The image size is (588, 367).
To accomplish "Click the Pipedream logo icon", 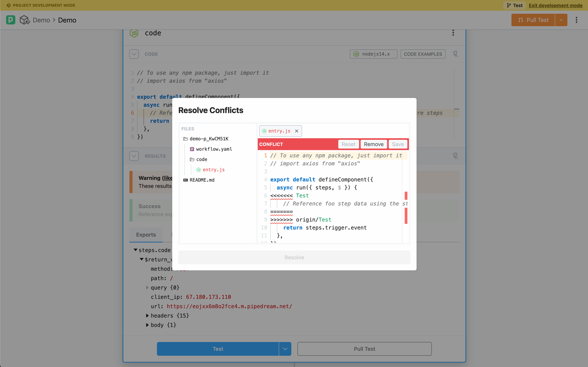I will click(11, 20).
